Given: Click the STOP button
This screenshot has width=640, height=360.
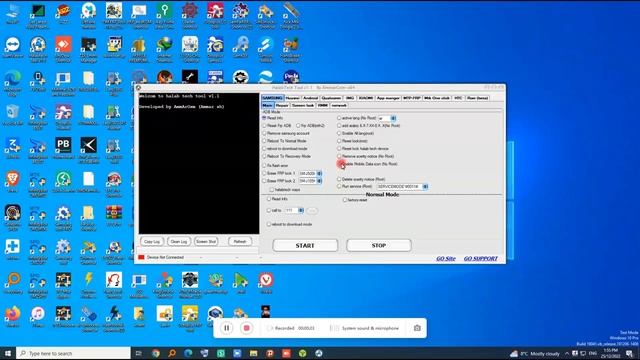Looking at the screenshot, I should (379, 246).
